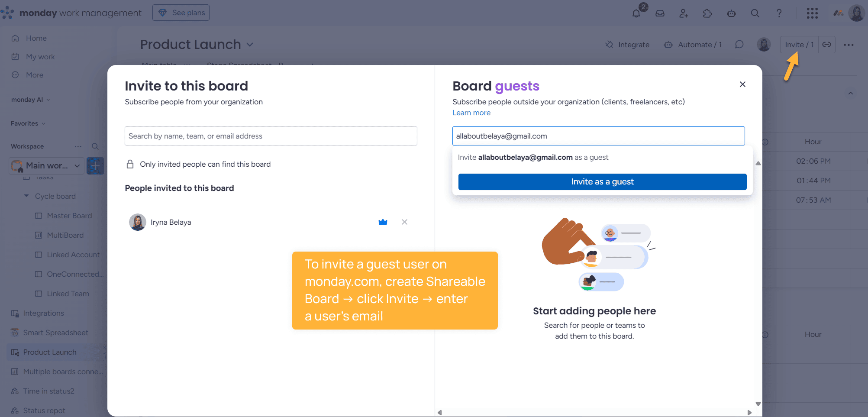Open Integrations board in sidebar

click(x=43, y=313)
